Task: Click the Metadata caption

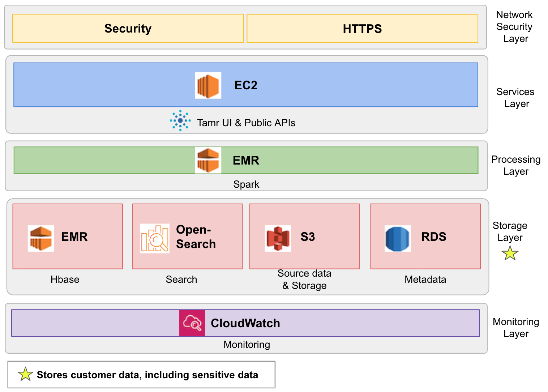Action: tap(425, 280)
